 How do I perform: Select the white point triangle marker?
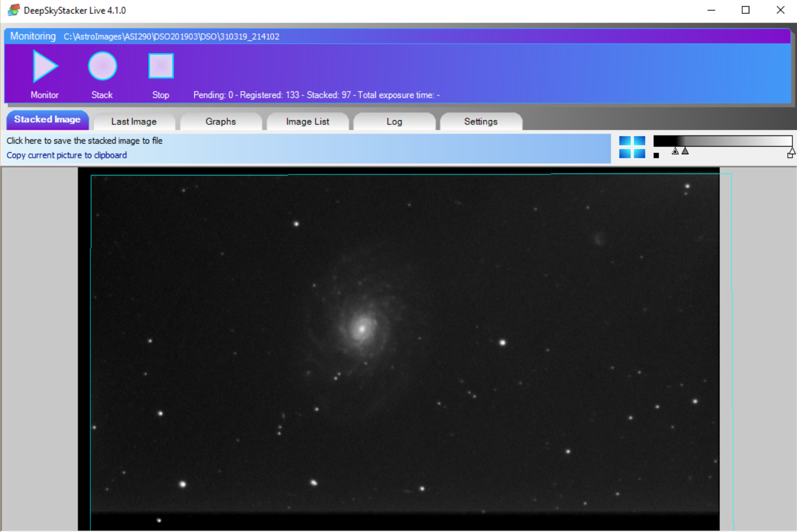(x=791, y=151)
